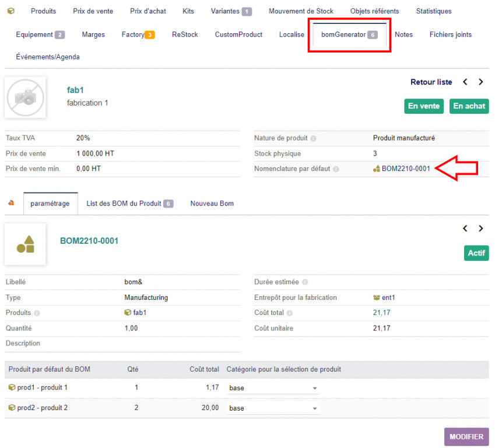
Task: Go to next BOM using right arrow
Action: pos(481,229)
